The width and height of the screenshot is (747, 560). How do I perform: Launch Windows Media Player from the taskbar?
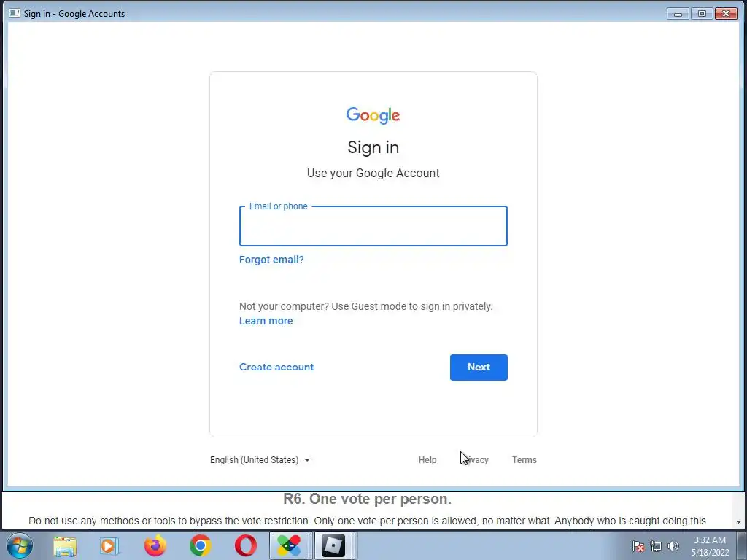tap(109, 546)
